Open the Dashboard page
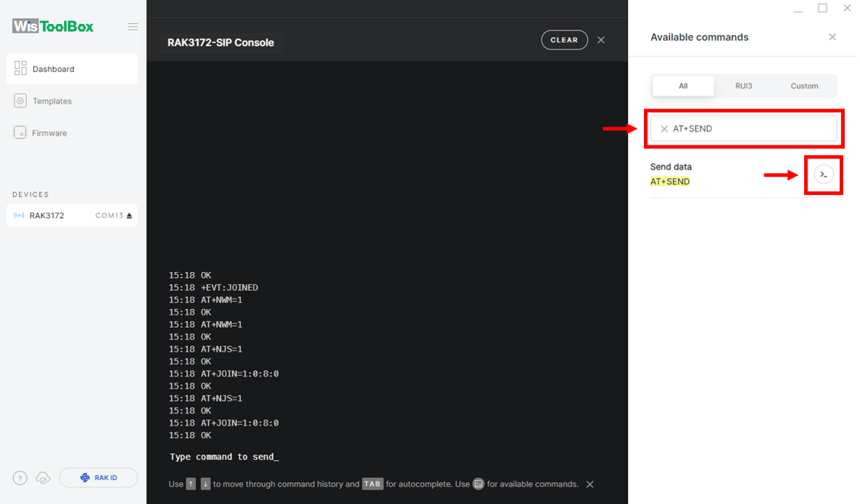 pos(72,69)
